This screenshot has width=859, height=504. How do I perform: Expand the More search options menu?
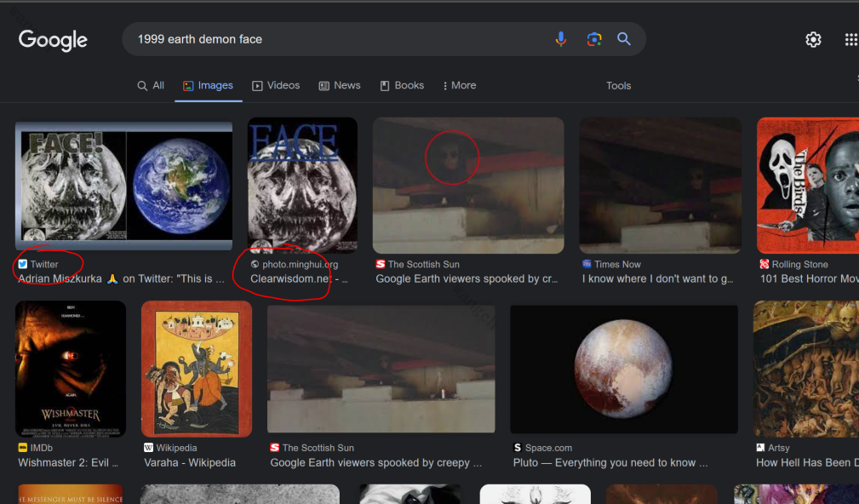[x=459, y=85]
